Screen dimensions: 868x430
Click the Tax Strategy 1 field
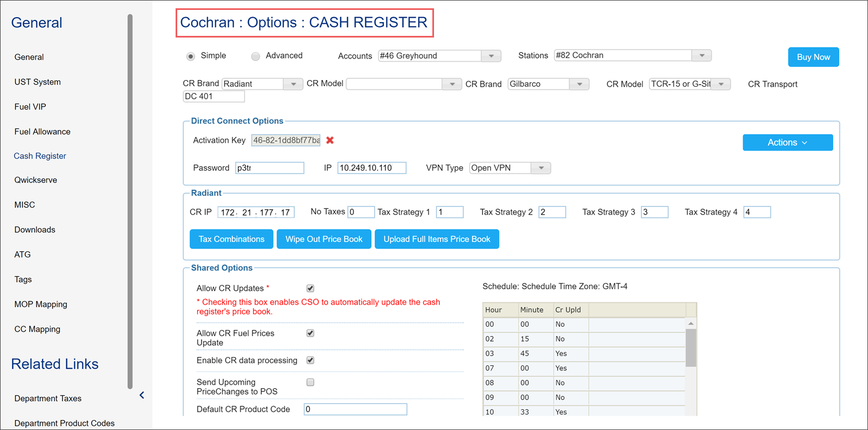tap(450, 212)
